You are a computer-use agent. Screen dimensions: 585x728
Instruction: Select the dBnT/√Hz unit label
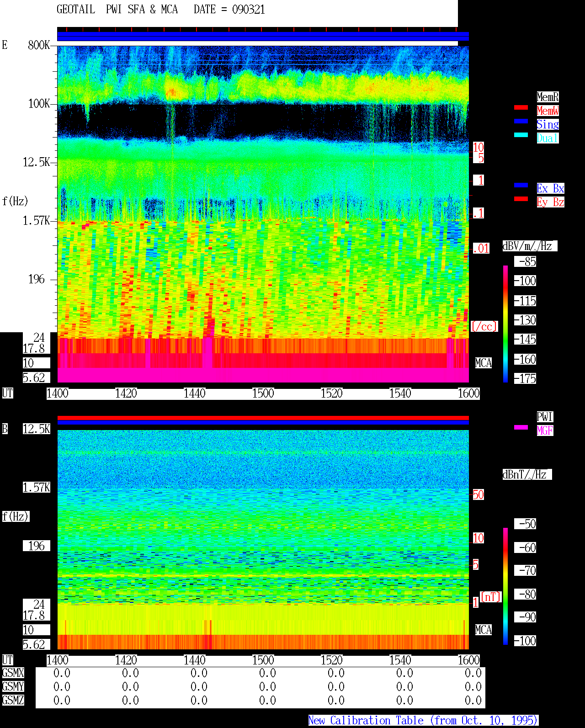pos(527,474)
